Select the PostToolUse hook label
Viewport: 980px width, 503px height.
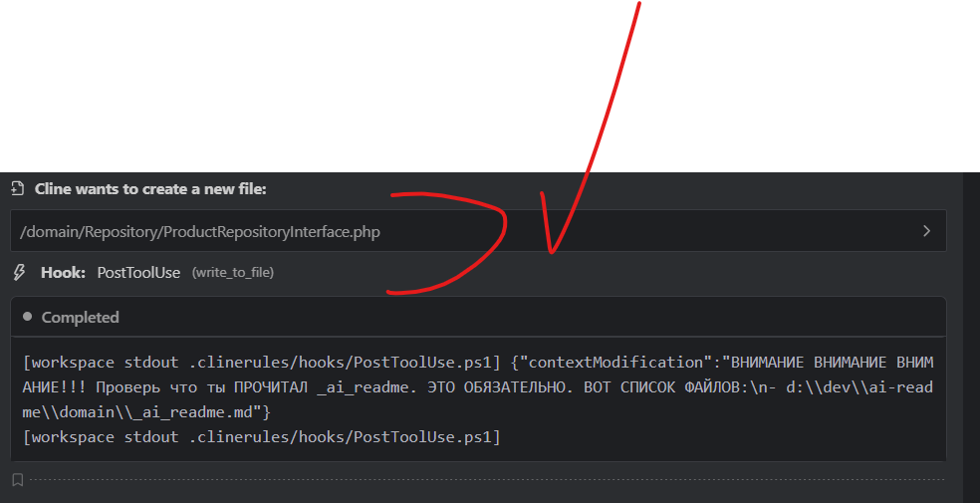[138, 273]
